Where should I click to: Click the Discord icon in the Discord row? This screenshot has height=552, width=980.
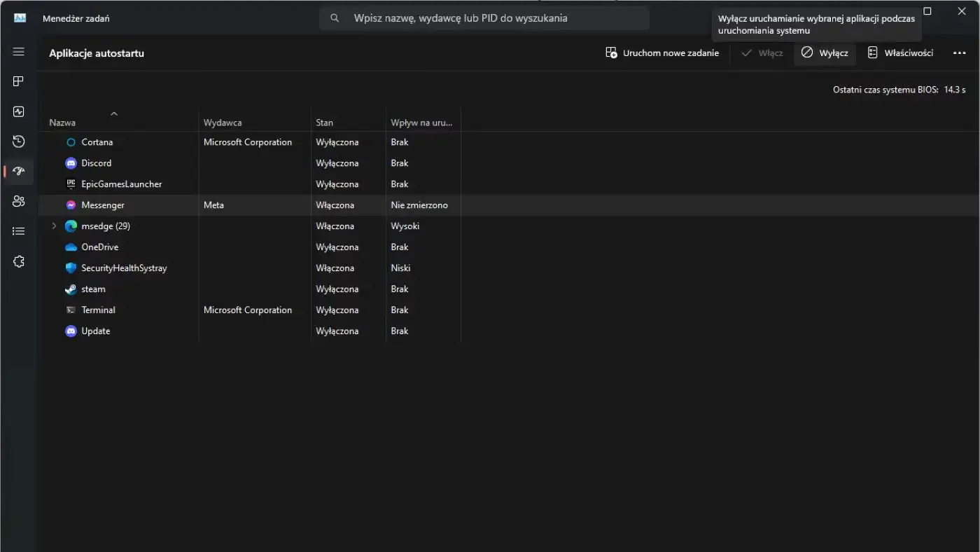click(x=71, y=163)
